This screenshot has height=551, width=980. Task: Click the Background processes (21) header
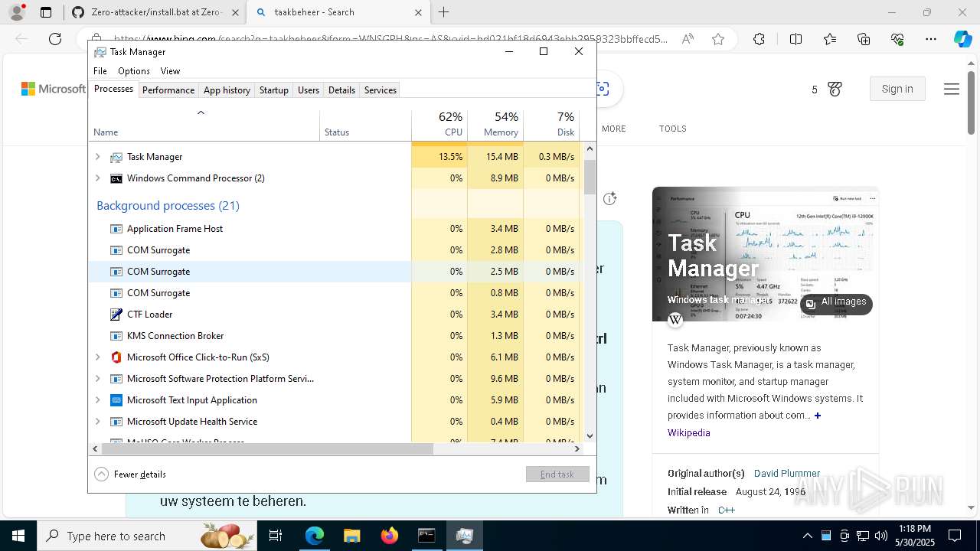tap(168, 205)
